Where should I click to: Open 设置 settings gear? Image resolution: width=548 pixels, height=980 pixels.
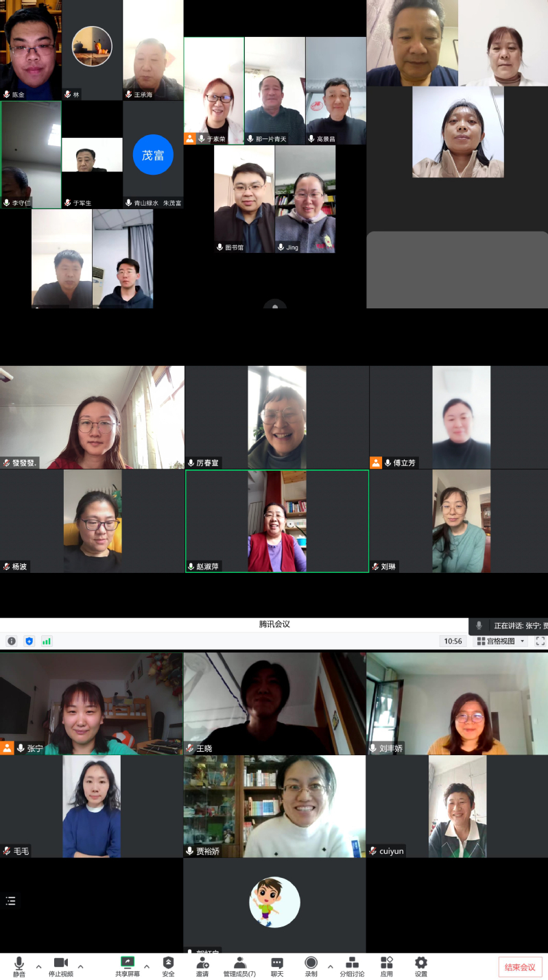tap(420, 966)
